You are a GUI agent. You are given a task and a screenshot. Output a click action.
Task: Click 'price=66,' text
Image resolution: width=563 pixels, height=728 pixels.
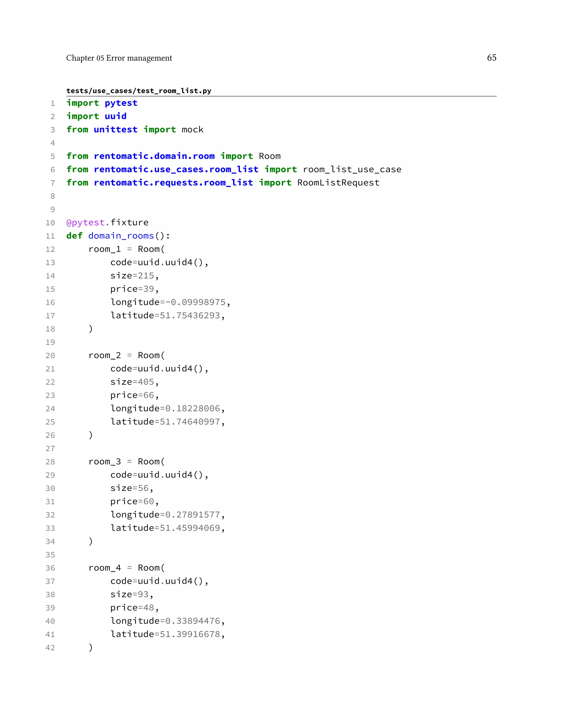134,395
